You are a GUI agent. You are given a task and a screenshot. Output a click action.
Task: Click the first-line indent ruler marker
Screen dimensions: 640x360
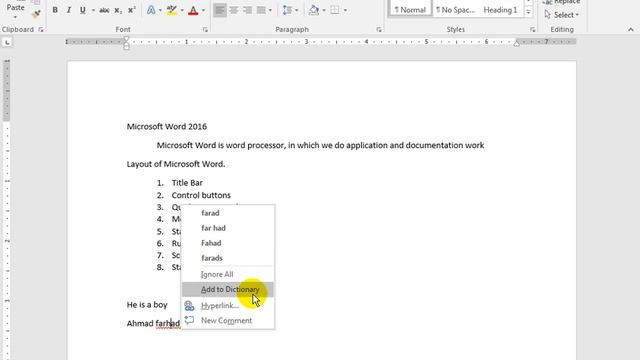click(x=127, y=38)
